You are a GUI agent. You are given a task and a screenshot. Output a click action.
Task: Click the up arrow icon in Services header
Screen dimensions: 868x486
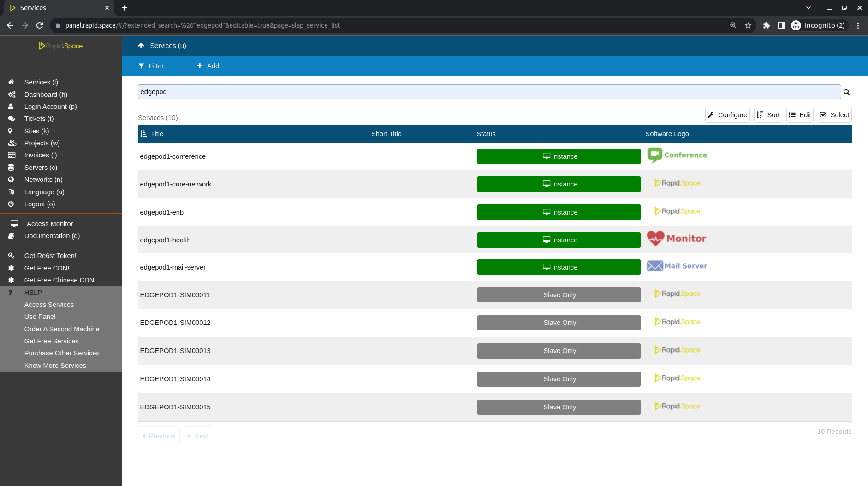141,46
